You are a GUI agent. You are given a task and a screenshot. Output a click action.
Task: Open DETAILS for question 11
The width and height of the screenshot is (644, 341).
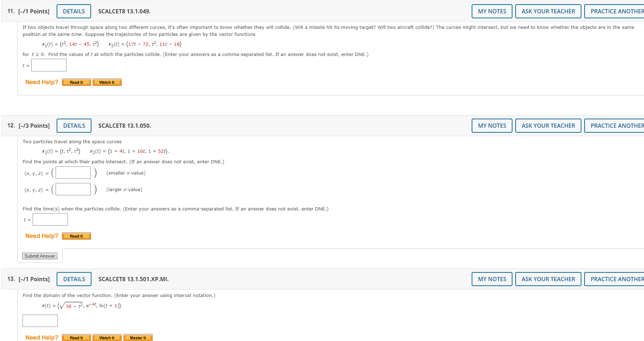pyautogui.click(x=74, y=11)
